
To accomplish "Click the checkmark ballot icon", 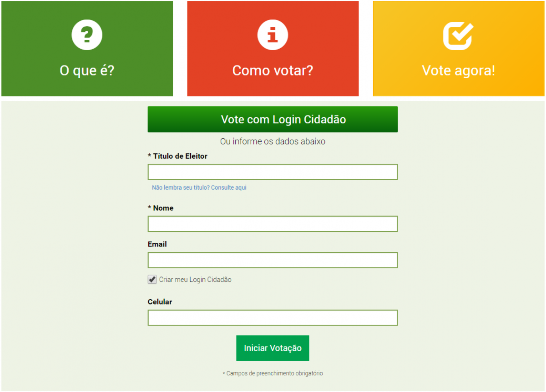I will click(458, 35).
